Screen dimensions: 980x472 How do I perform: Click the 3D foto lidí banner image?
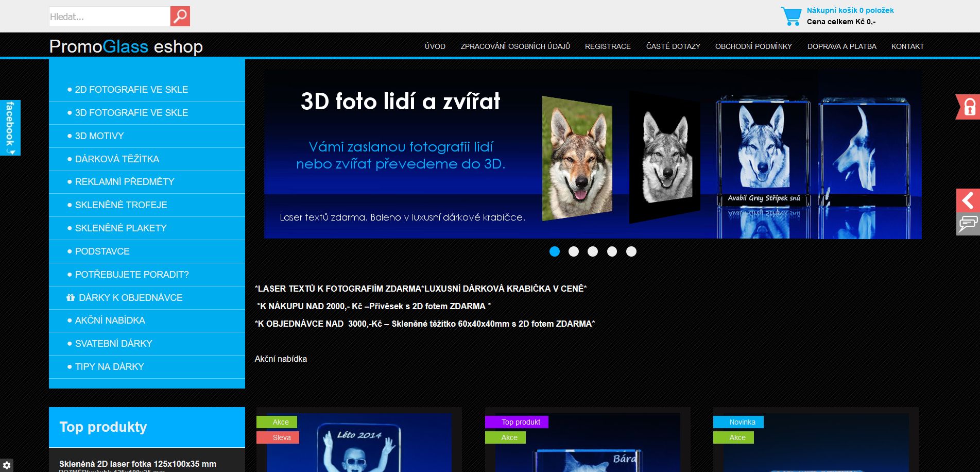(592, 155)
